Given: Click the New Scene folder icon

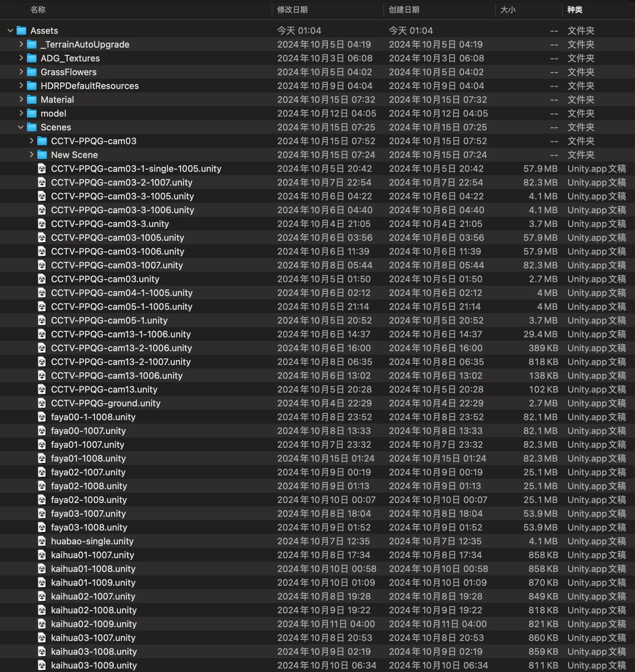Looking at the screenshot, I should coord(42,155).
